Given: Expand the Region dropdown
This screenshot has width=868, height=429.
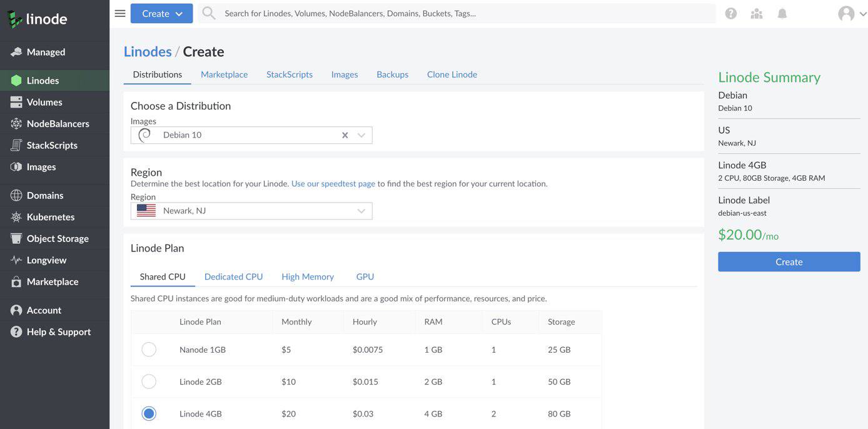Looking at the screenshot, I should (361, 210).
